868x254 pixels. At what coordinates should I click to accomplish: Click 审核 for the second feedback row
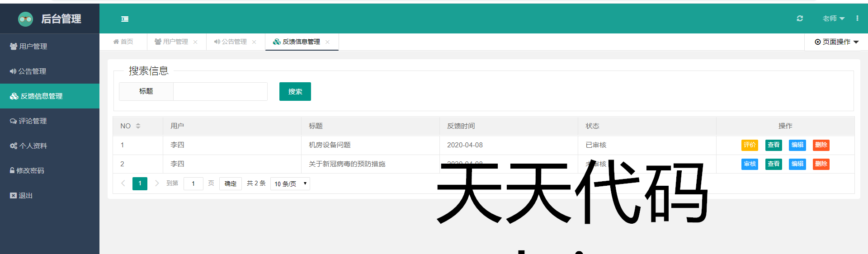[750, 164]
